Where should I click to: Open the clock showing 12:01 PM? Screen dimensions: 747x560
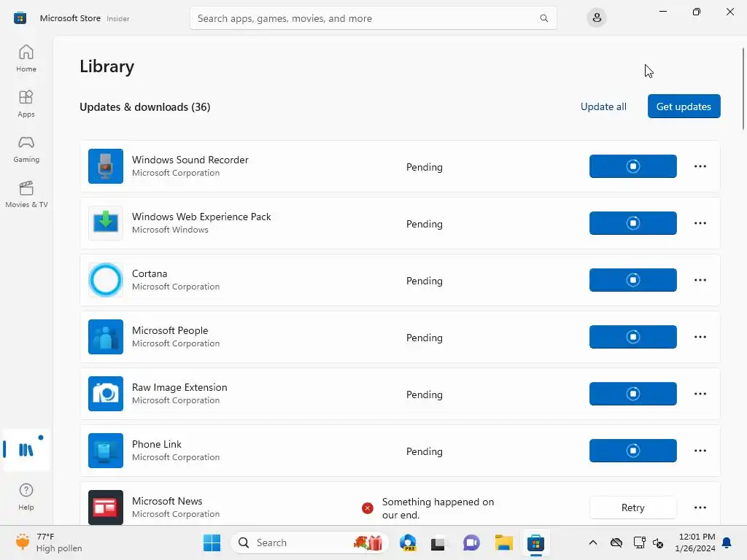coord(695,542)
